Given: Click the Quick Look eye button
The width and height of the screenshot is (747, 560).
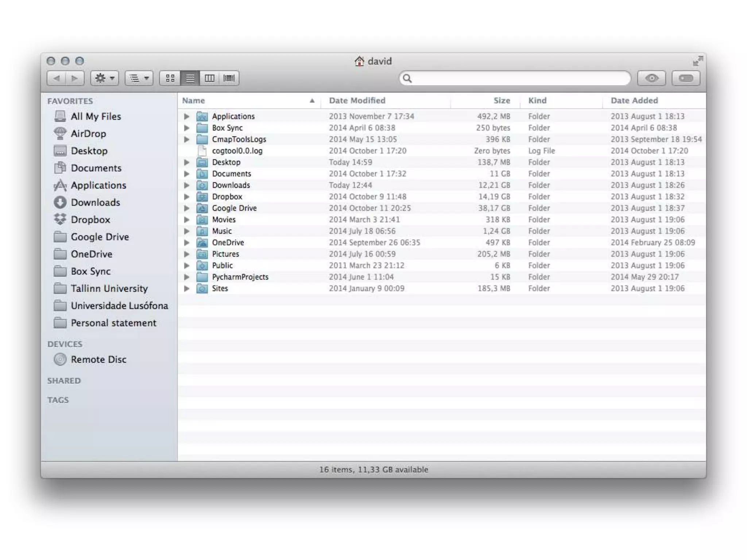Looking at the screenshot, I should [x=651, y=78].
